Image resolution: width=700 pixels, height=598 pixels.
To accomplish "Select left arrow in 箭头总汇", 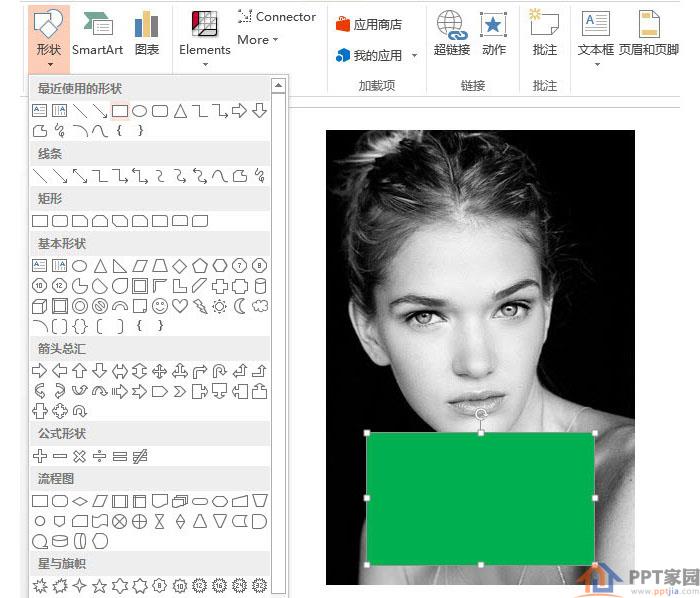I will (60, 371).
